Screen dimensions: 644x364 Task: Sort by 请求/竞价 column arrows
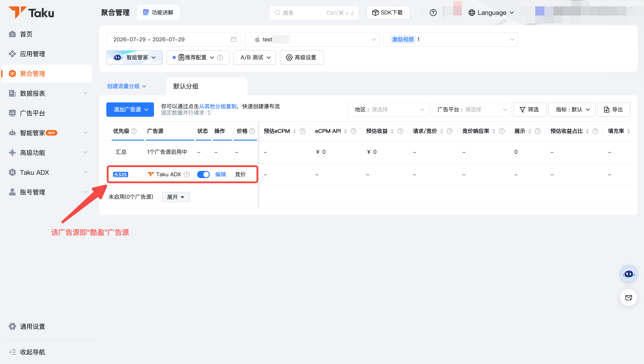click(x=442, y=131)
